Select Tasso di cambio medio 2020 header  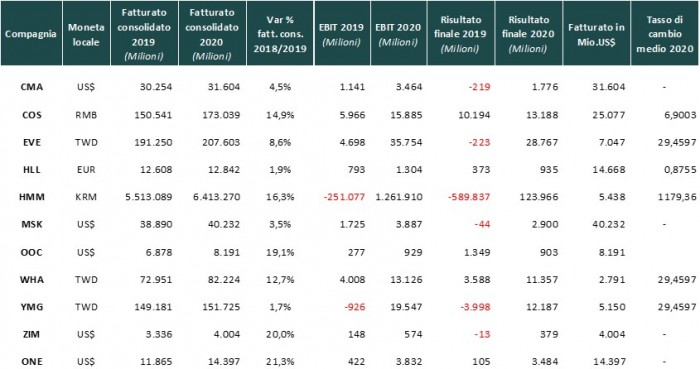(664, 33)
